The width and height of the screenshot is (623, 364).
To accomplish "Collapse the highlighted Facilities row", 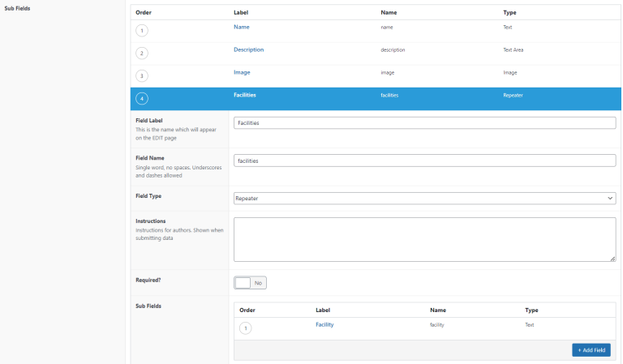I will (245, 95).
